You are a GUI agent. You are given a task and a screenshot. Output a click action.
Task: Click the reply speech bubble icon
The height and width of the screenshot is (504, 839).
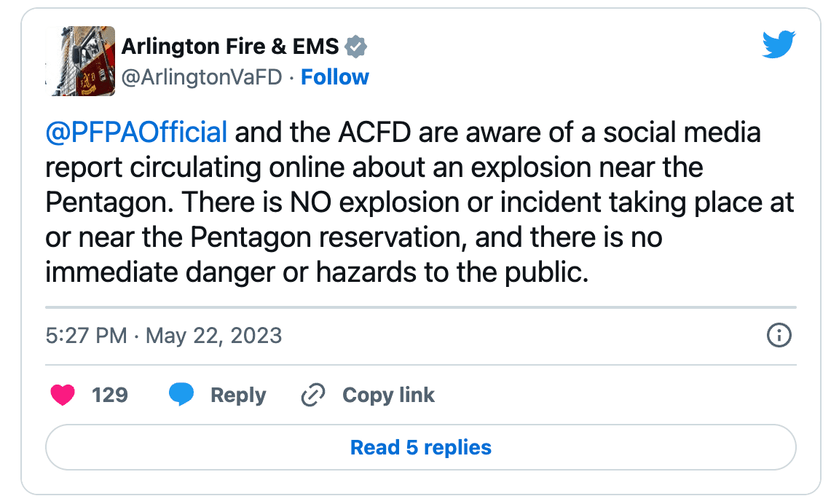coord(182,394)
